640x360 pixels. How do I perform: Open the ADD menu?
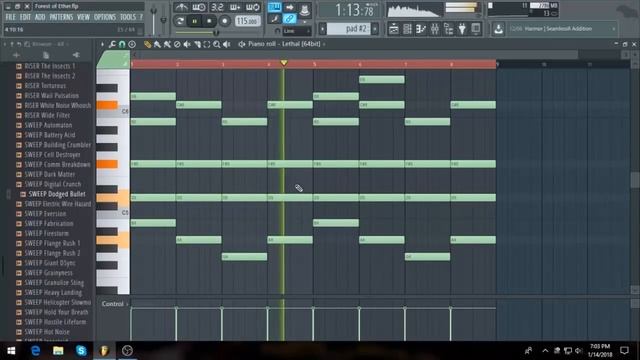click(x=40, y=17)
